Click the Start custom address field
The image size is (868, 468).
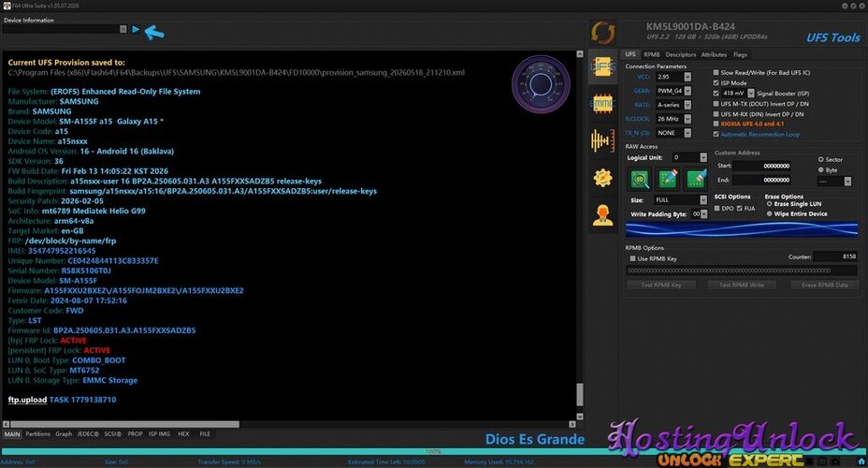click(762, 166)
